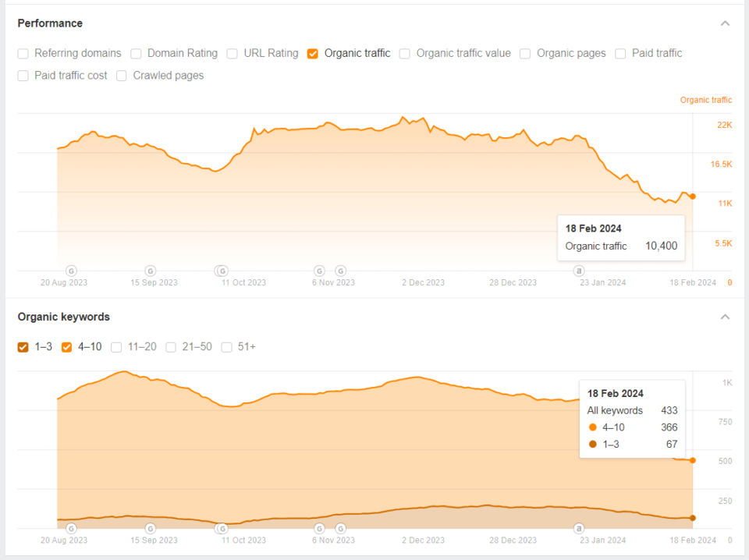The height and width of the screenshot is (560, 749).
Task: Click the '18 Feb 2024' heading in Performance tooltip
Action: tap(593, 229)
